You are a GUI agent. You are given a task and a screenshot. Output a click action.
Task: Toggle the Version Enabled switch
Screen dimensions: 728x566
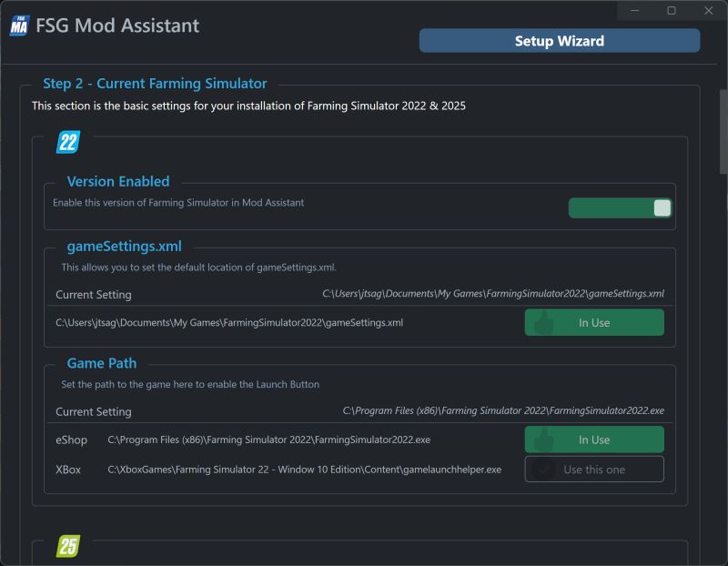coord(619,207)
